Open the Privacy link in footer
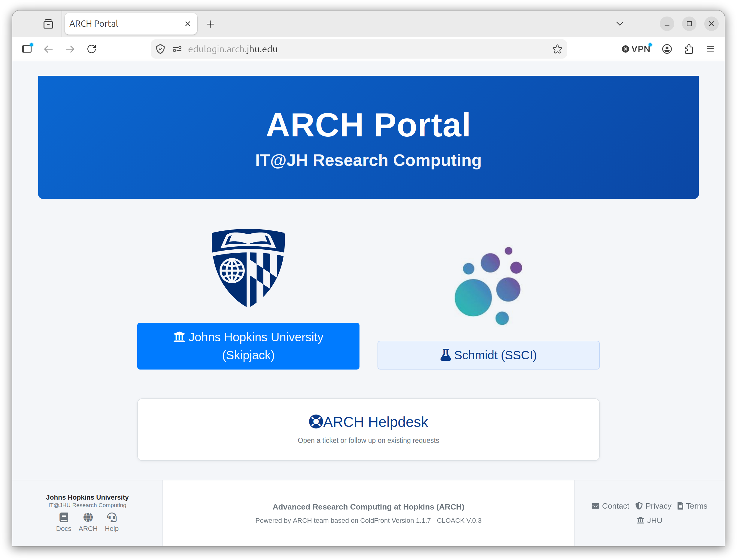This screenshot has width=737, height=560. point(653,506)
